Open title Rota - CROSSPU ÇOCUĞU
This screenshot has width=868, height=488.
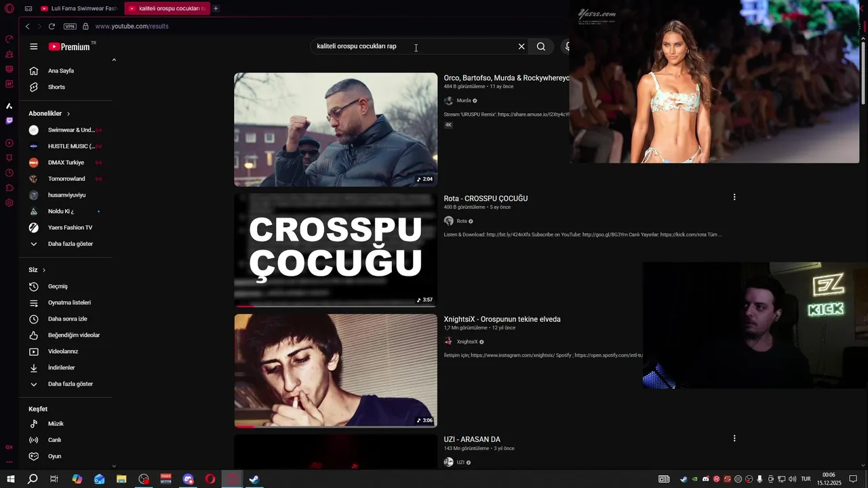(x=486, y=199)
